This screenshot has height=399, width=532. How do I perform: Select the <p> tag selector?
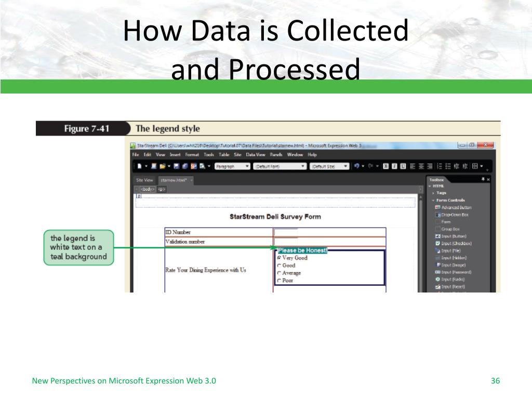coord(162,189)
